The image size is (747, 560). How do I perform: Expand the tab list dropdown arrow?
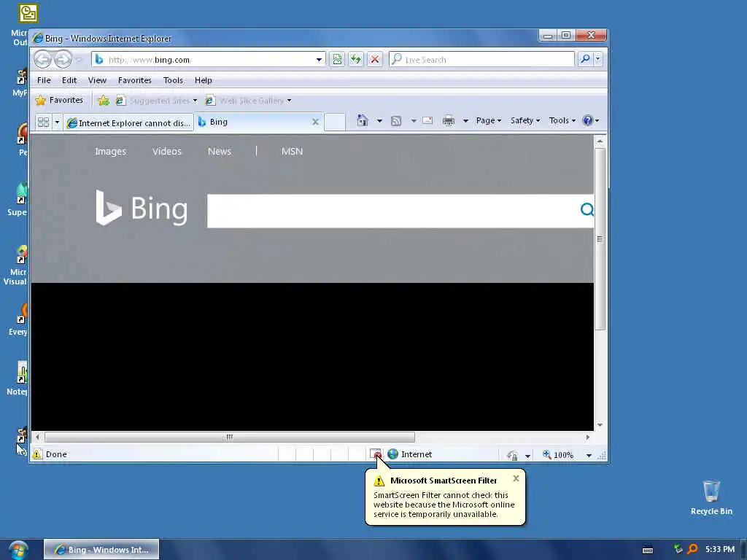point(57,122)
